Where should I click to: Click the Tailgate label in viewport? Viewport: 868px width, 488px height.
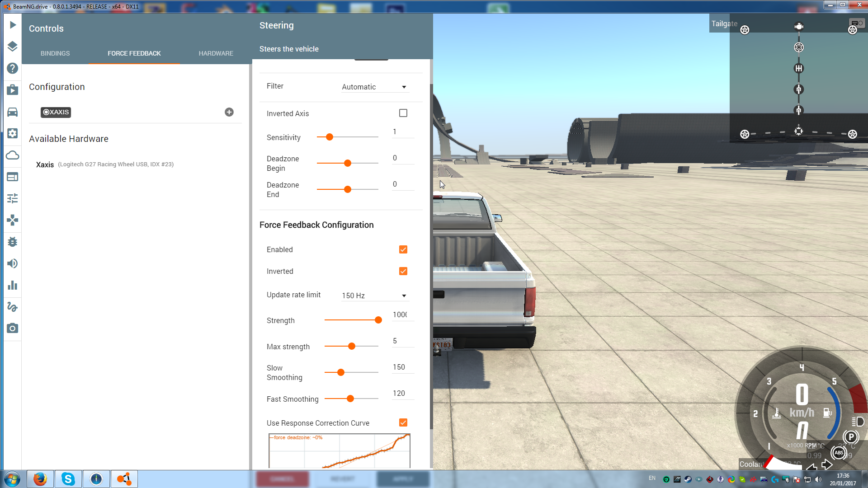point(724,23)
